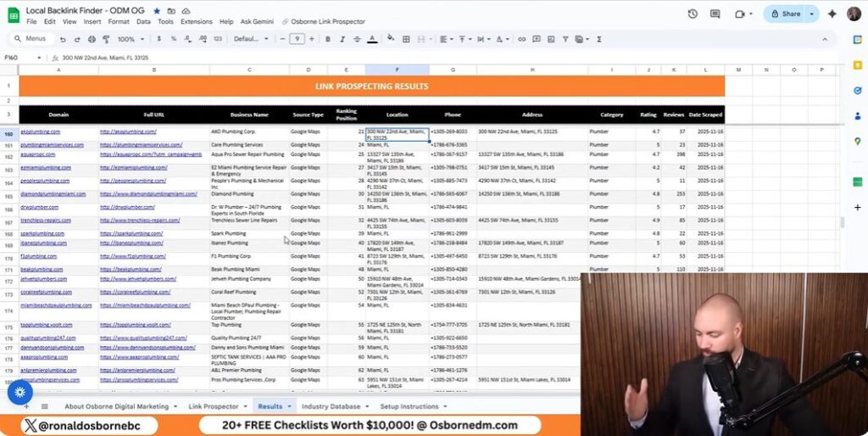Click the font size 9 field
The height and width of the screenshot is (436, 868).
(x=298, y=39)
